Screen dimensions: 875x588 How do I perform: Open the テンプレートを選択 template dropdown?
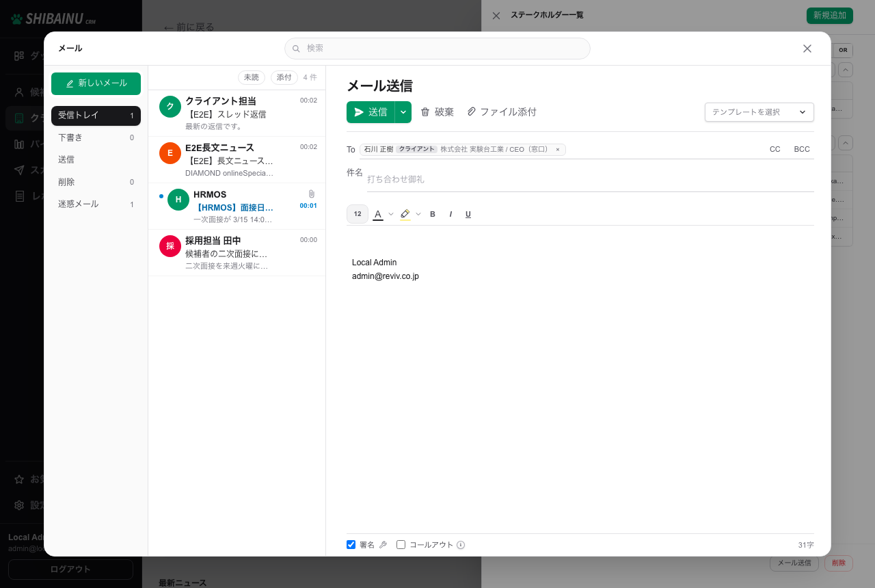(x=759, y=112)
